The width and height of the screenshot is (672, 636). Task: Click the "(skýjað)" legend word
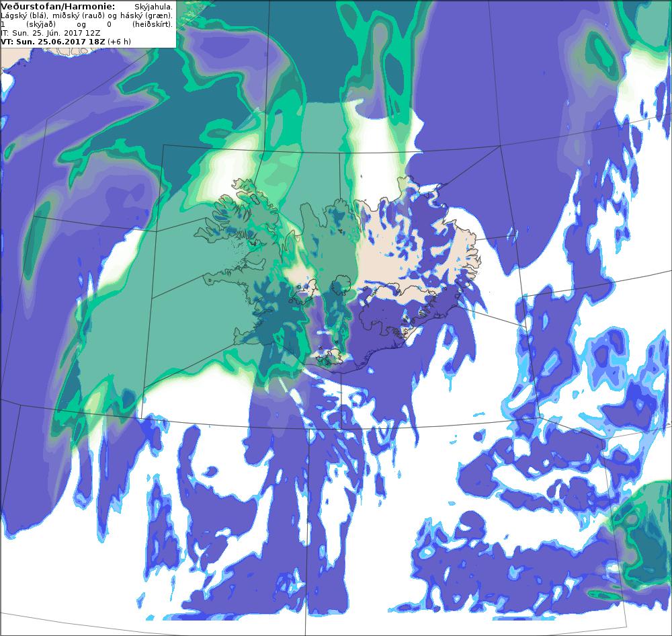coord(41,24)
